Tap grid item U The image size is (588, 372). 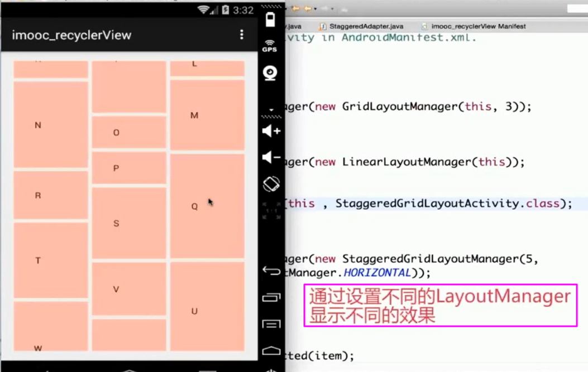(207, 306)
